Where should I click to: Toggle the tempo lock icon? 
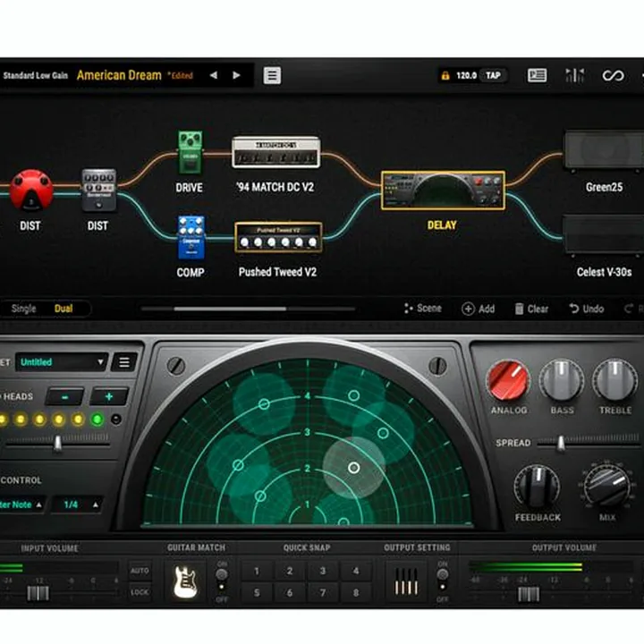pyautogui.click(x=445, y=75)
